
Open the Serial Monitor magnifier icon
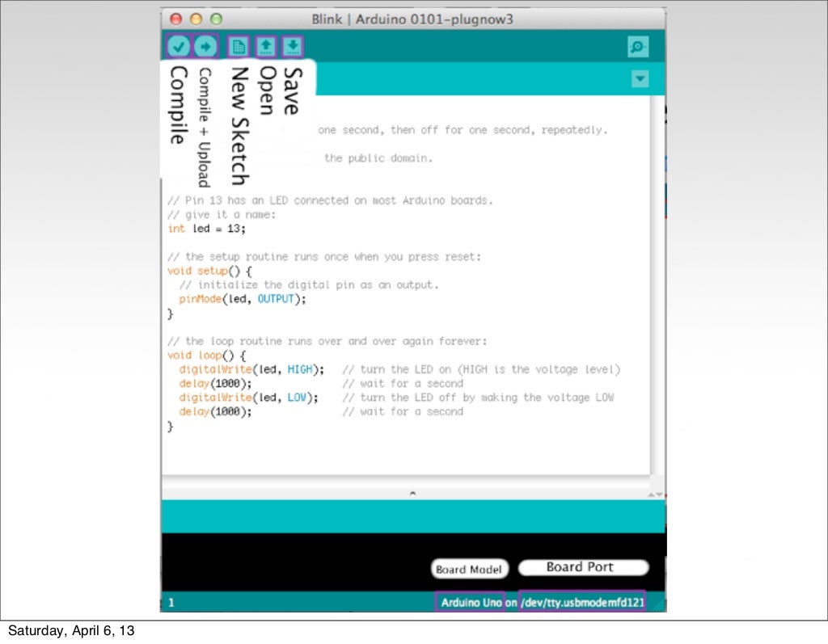point(638,46)
